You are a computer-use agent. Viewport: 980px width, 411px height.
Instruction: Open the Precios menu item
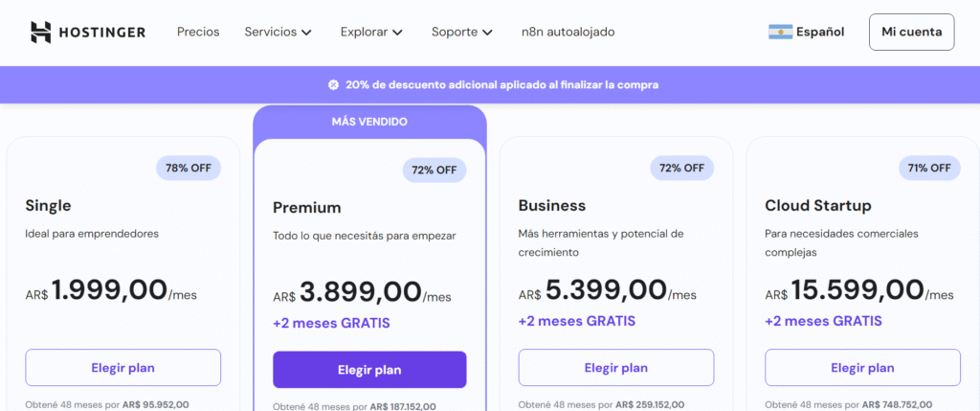[x=198, y=32]
